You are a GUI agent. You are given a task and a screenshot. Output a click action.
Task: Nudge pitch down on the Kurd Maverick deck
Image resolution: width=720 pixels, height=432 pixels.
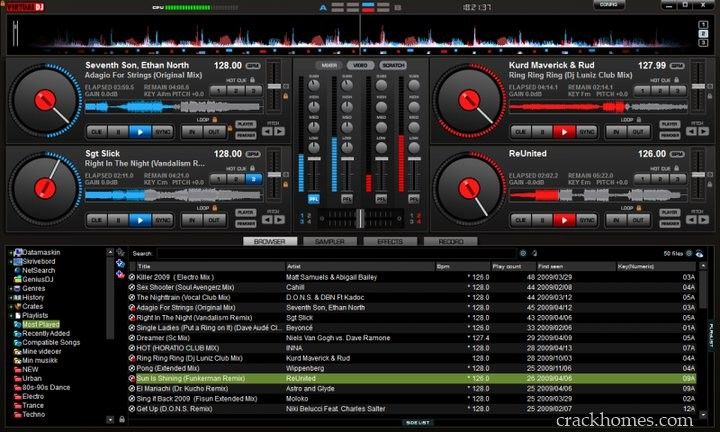point(692,132)
